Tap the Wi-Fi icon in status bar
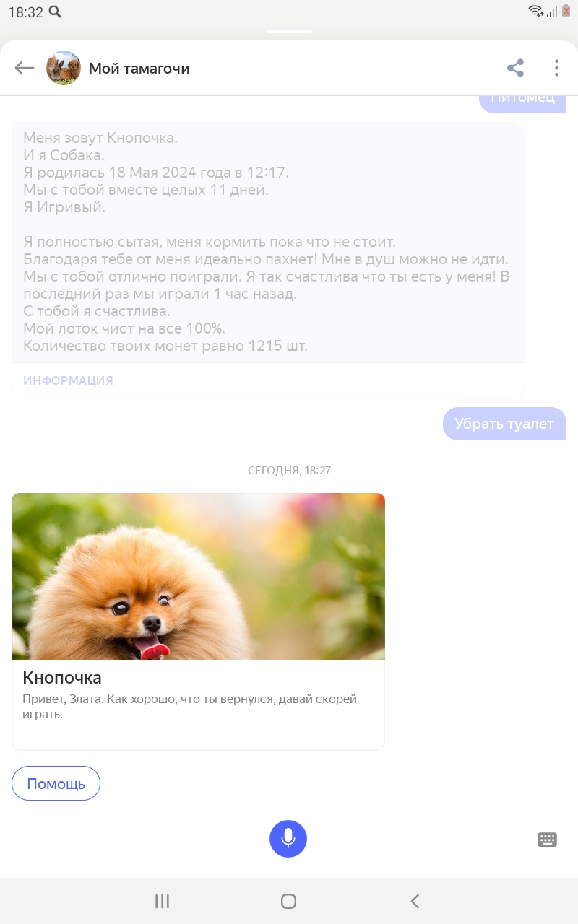The height and width of the screenshot is (924, 578). pyautogui.click(x=535, y=11)
